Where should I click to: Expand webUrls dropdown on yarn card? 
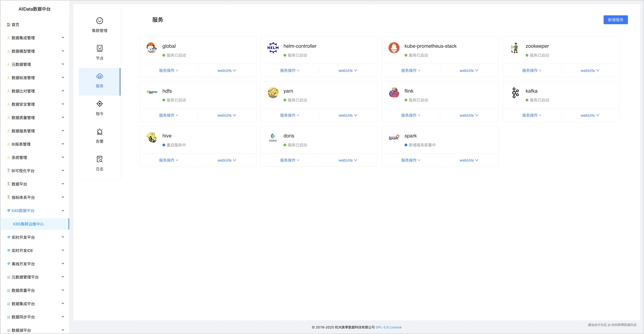tap(348, 115)
